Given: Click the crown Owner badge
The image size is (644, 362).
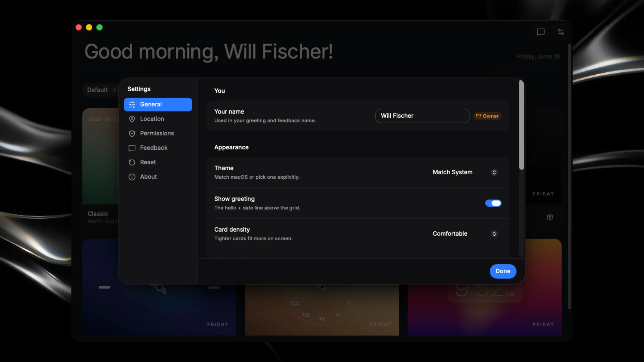Looking at the screenshot, I should [487, 116].
